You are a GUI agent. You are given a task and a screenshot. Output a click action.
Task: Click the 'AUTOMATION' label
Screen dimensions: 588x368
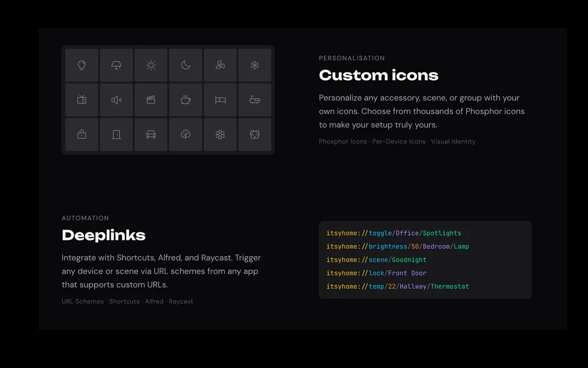tap(85, 218)
